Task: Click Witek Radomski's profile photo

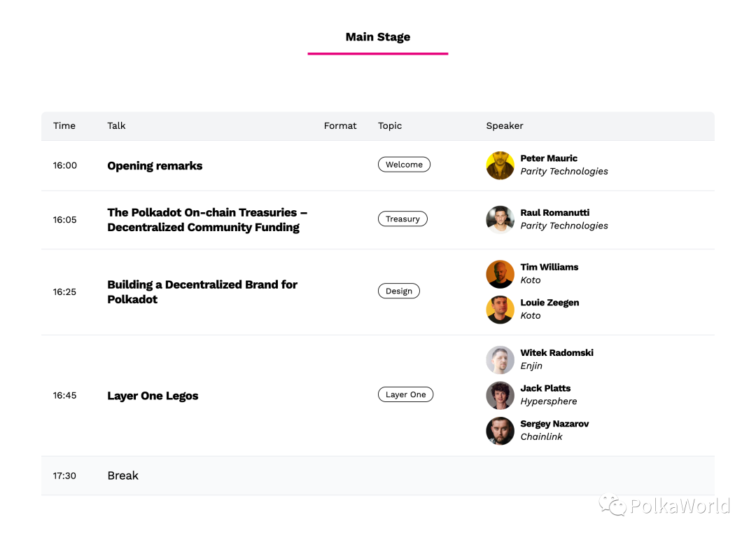Action: [500, 360]
